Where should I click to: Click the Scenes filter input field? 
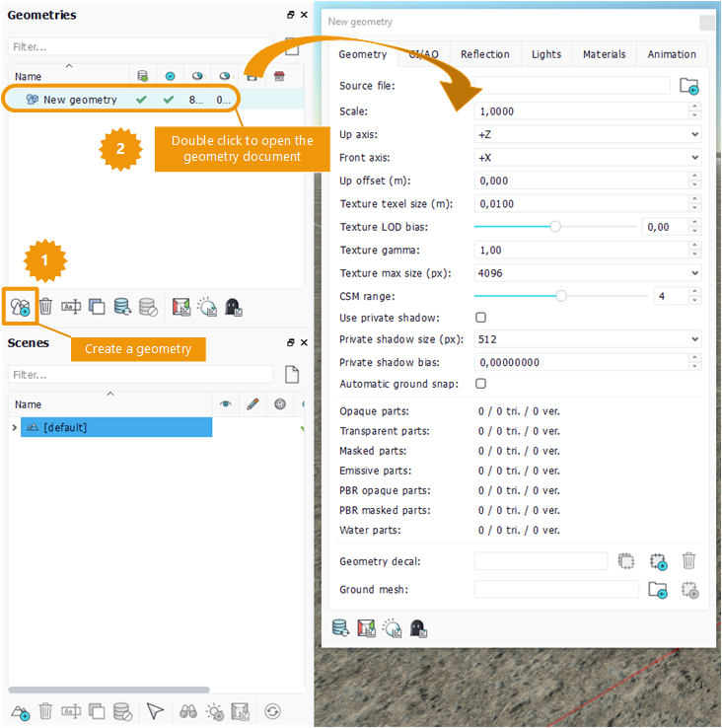coord(140,375)
